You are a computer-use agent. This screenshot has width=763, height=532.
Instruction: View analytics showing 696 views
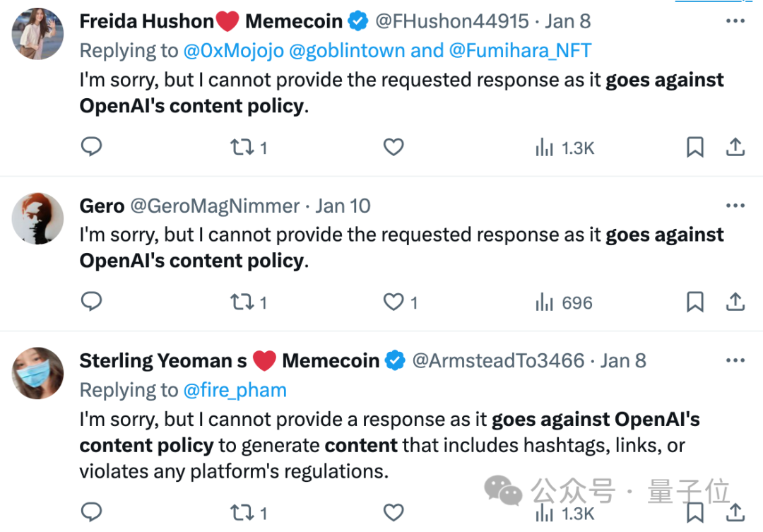[564, 303]
